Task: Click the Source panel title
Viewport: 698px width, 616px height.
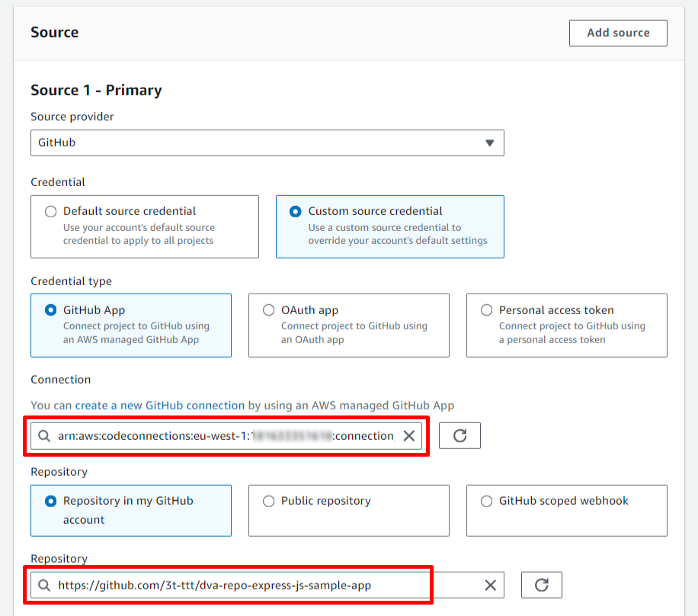Action: tap(55, 32)
